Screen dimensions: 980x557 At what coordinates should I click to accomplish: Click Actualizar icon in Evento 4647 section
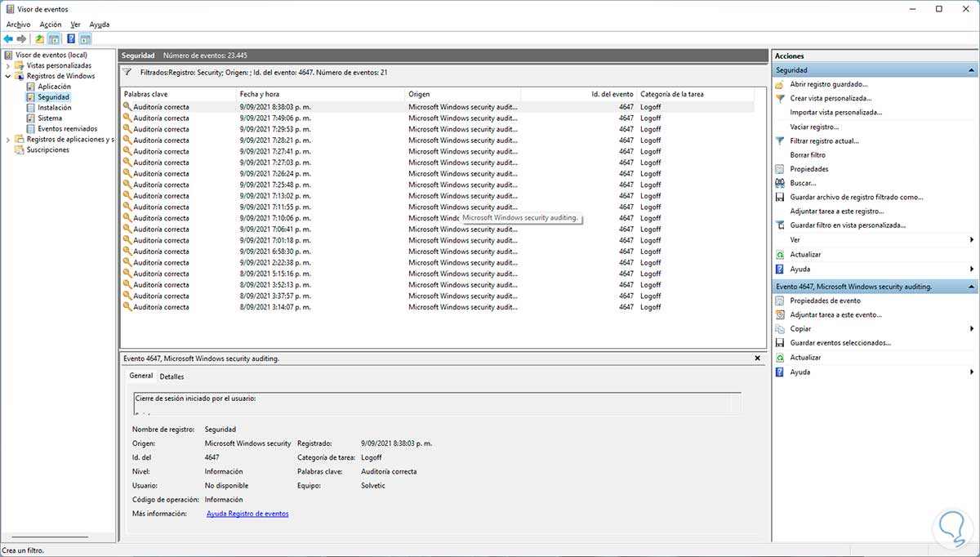coord(781,358)
